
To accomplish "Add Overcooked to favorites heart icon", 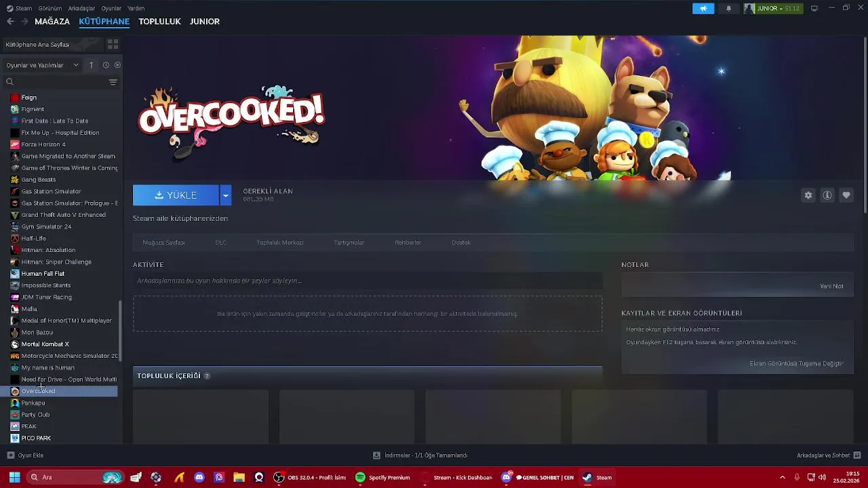I will point(846,195).
